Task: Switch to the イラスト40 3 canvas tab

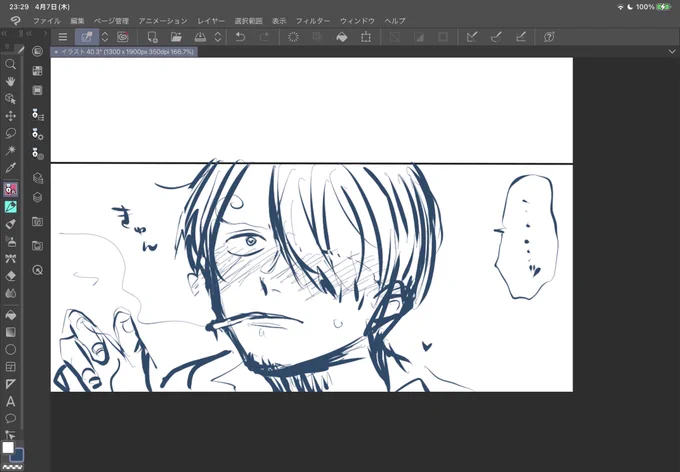Action: pos(124,52)
